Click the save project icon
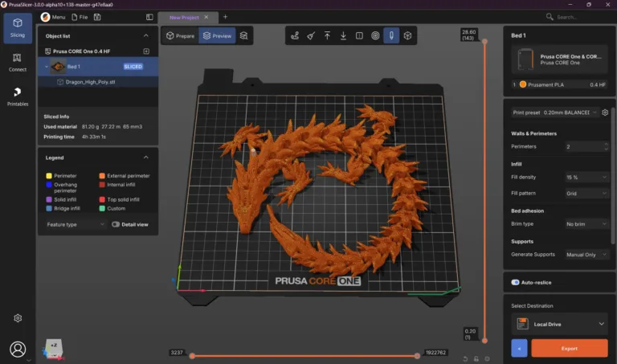This screenshot has width=617, height=364. [97, 17]
